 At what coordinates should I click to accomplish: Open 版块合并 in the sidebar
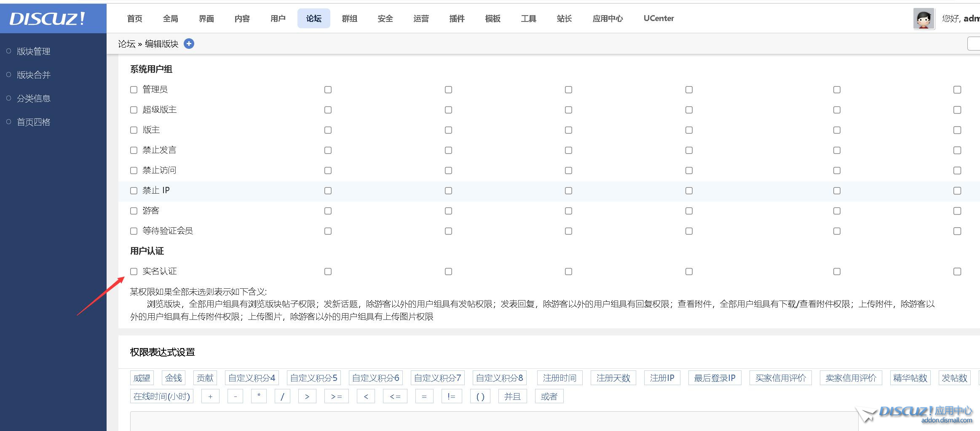34,75
